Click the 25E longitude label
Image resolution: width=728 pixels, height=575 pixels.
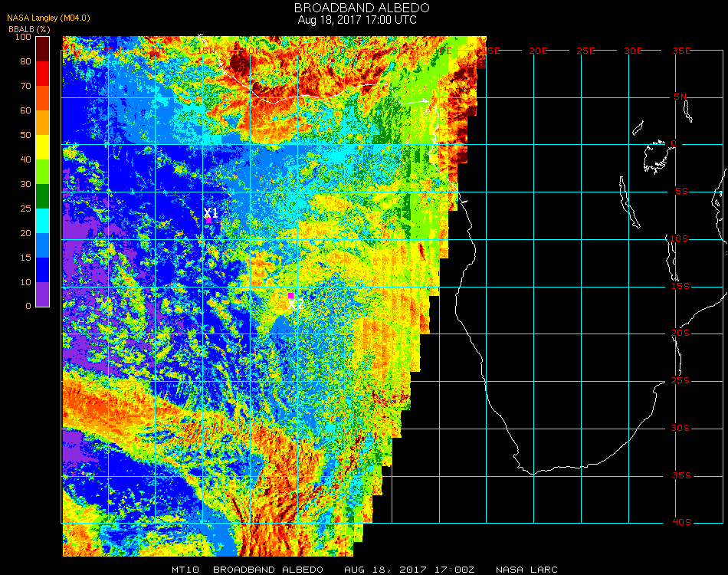[586, 51]
